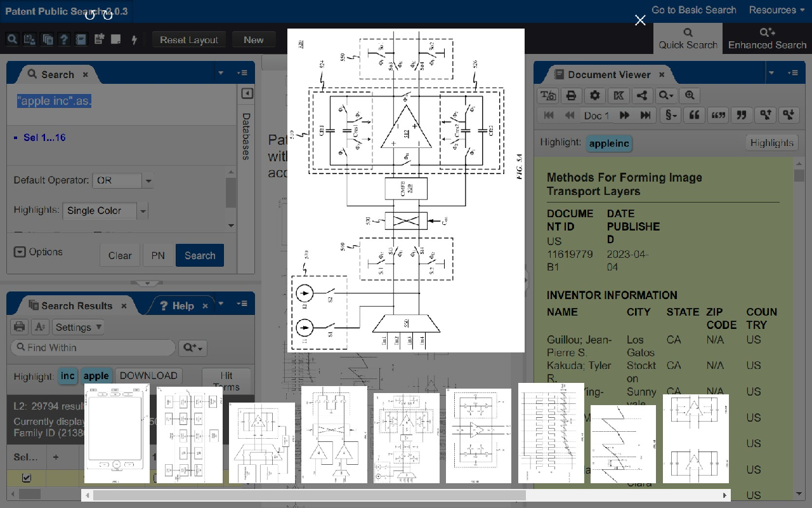Toggle the checked row checkbox in results
Image resolution: width=812 pixels, height=508 pixels.
coord(27,478)
